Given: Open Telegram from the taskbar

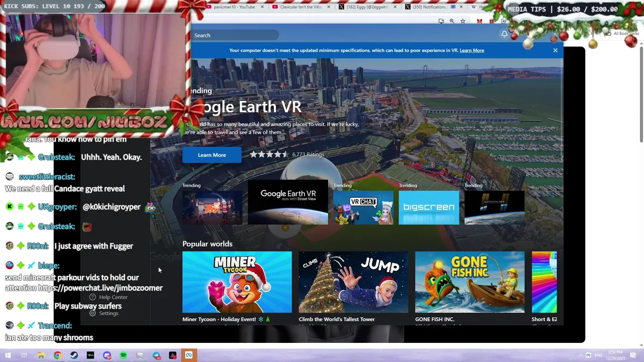Looking at the screenshot, I should point(156,355).
